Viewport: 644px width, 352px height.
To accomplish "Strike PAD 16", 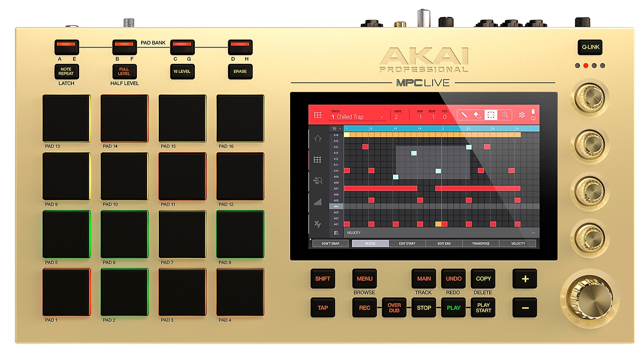I will 240,118.
